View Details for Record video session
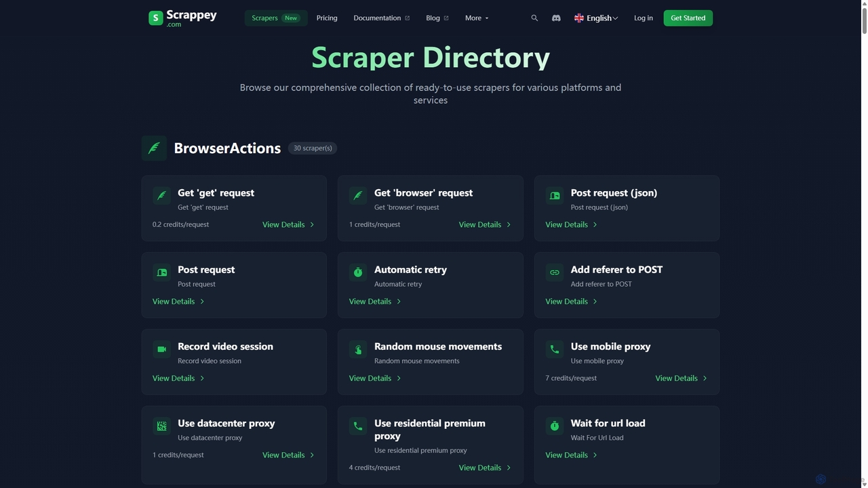Image resolution: width=868 pixels, height=488 pixels. [x=178, y=378]
